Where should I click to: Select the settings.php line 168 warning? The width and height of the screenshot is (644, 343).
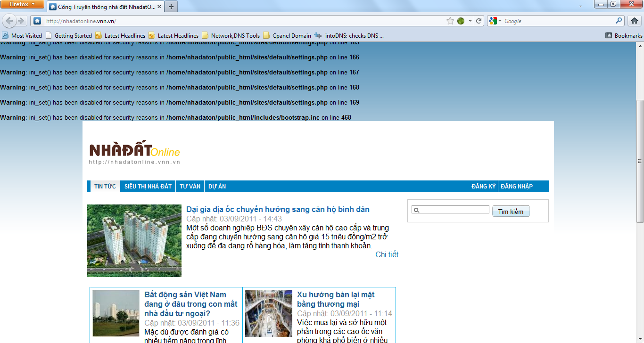point(180,88)
